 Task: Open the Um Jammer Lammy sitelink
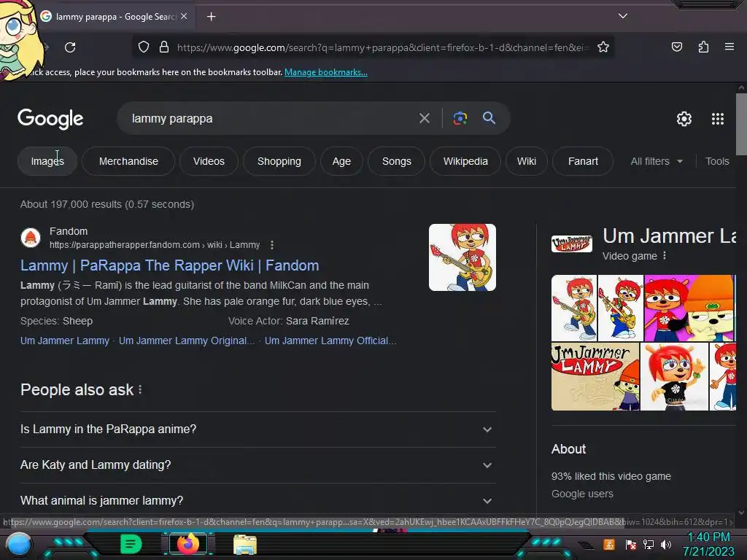(x=65, y=341)
